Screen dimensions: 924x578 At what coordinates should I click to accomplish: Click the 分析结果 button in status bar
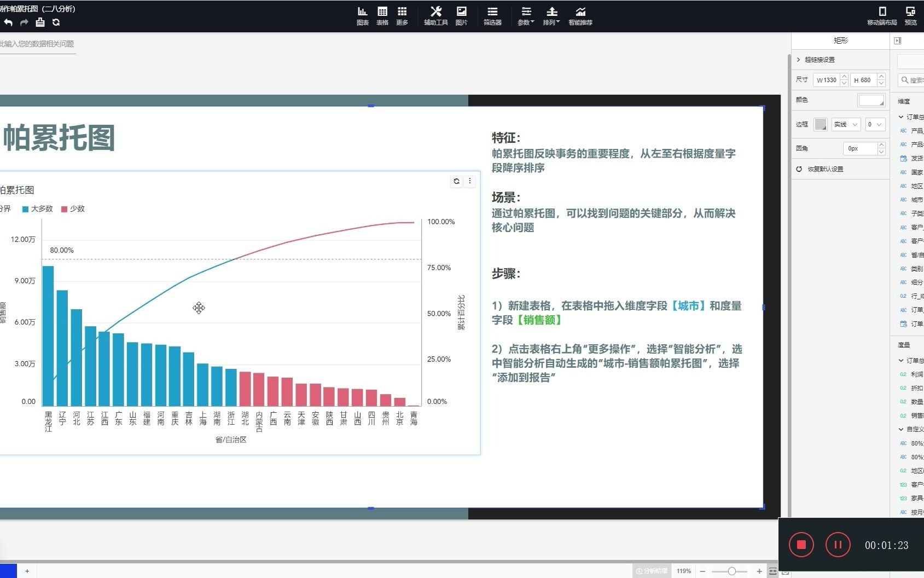tap(652, 571)
